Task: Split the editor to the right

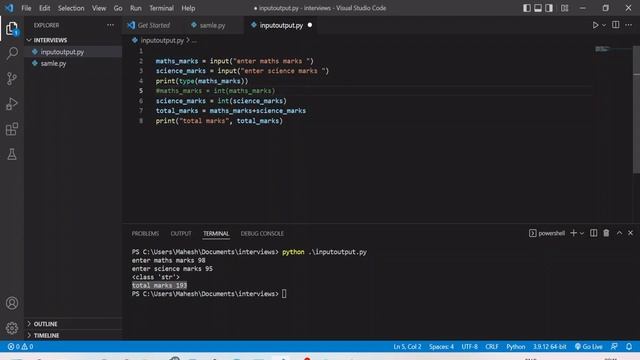Action: click(x=616, y=25)
